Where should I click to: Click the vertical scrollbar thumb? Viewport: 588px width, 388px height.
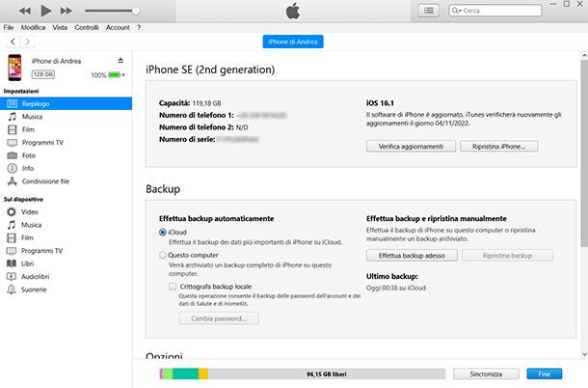(x=584, y=153)
